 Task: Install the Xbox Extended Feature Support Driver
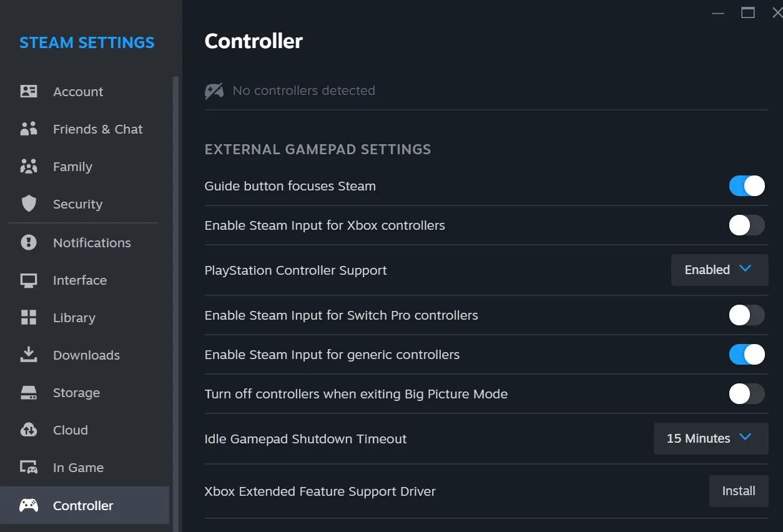pos(739,491)
